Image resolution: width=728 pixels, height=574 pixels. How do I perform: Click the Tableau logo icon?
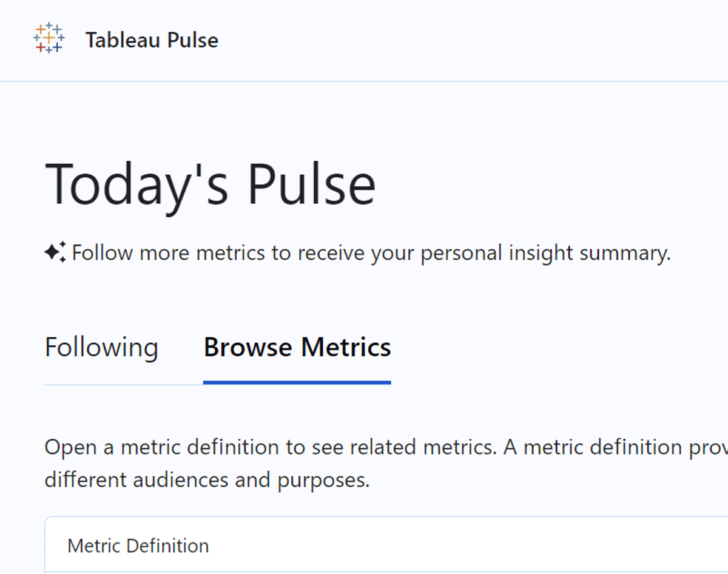tap(49, 39)
